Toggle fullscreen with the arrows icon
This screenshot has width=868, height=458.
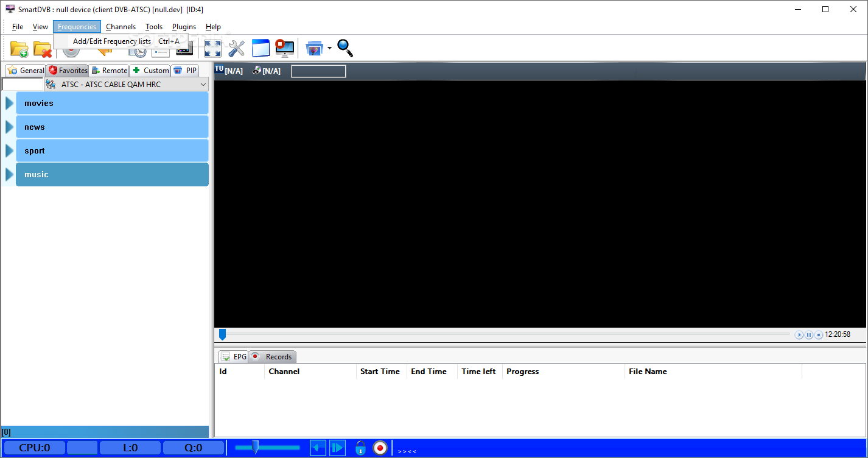tap(212, 48)
